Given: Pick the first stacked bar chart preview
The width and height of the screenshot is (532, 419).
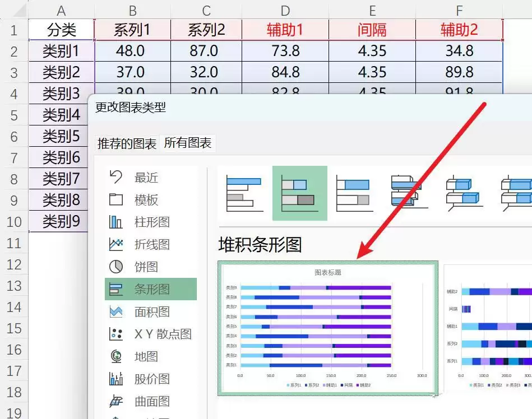Looking at the screenshot, I should [x=328, y=328].
